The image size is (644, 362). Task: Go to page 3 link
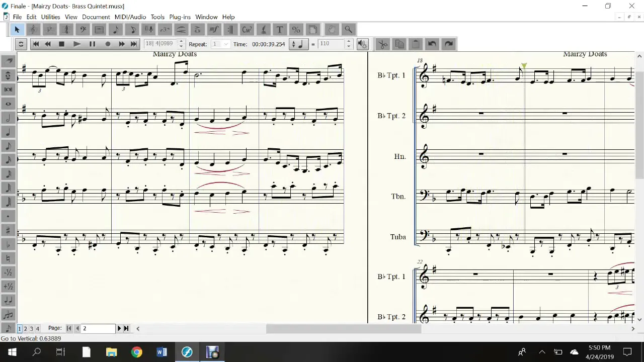coord(31,329)
